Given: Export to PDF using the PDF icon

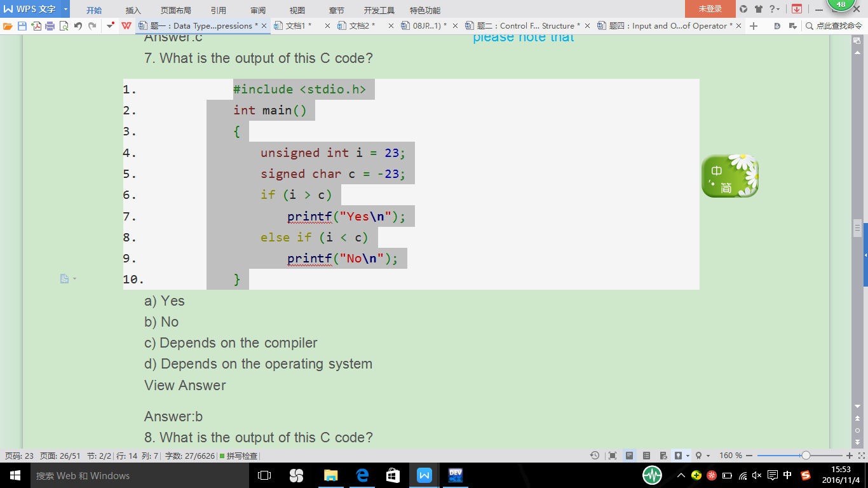Looking at the screenshot, I should coord(36,26).
